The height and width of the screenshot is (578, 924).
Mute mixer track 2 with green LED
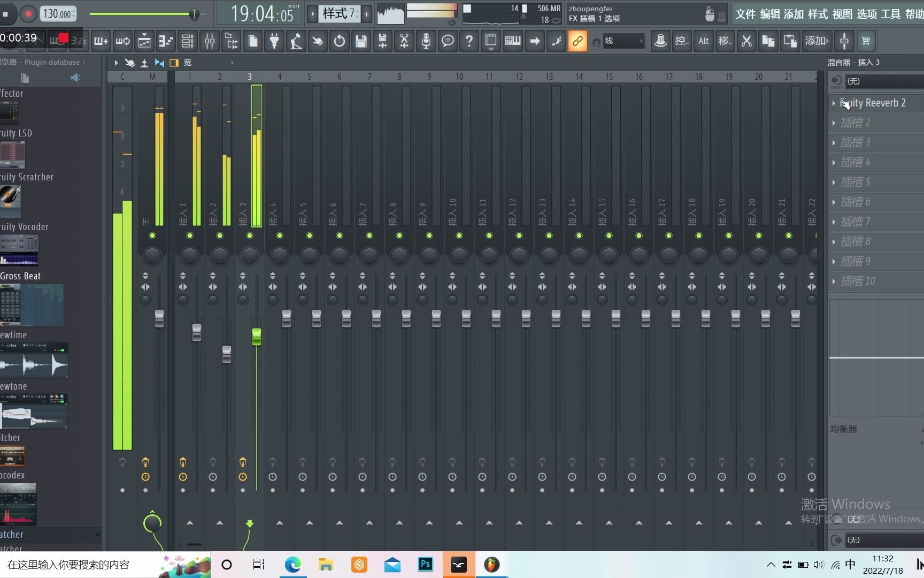click(x=220, y=235)
